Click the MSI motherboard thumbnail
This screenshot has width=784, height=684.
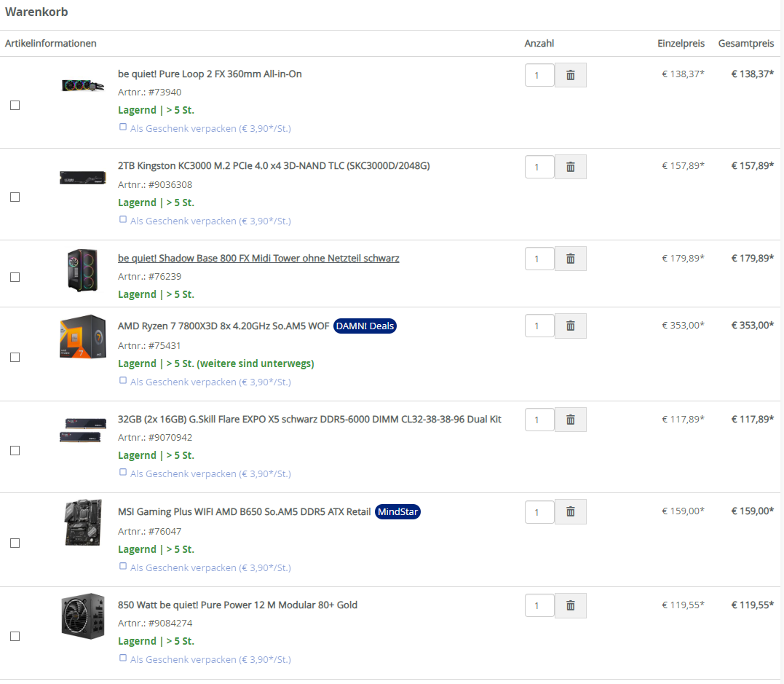84,522
